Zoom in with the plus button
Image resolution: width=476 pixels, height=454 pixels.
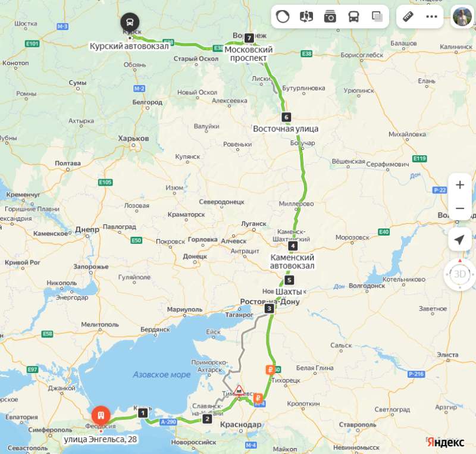(x=460, y=185)
